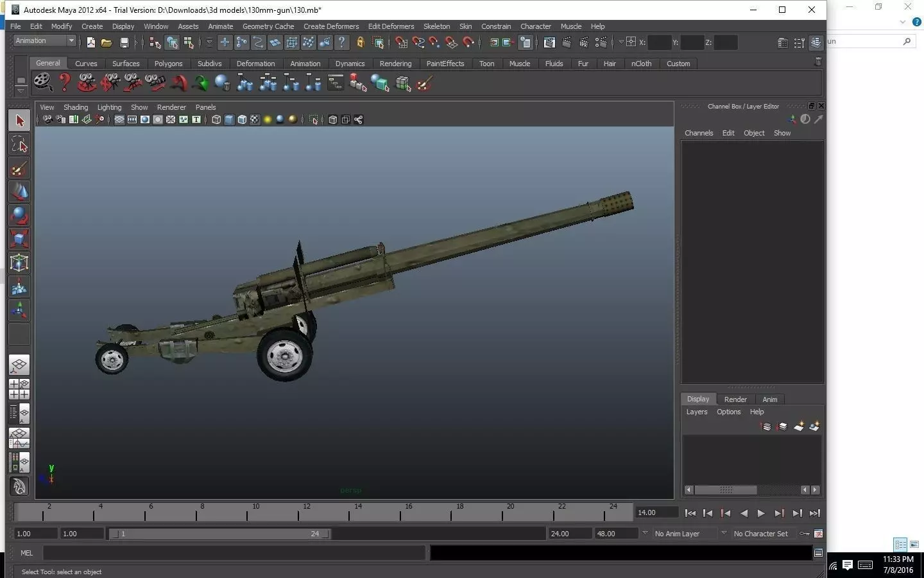The width and height of the screenshot is (924, 578).
Task: Toggle Select by object type mode
Action: (172, 42)
